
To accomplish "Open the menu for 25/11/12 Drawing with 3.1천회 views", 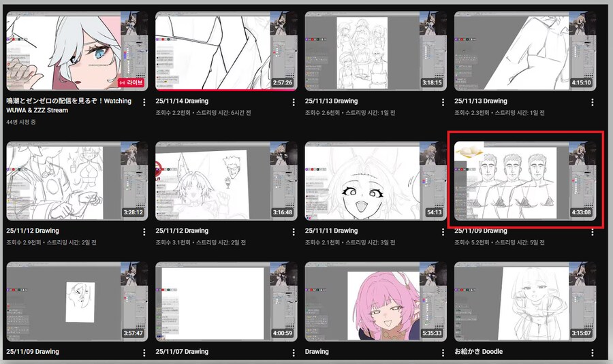I will pos(294,232).
